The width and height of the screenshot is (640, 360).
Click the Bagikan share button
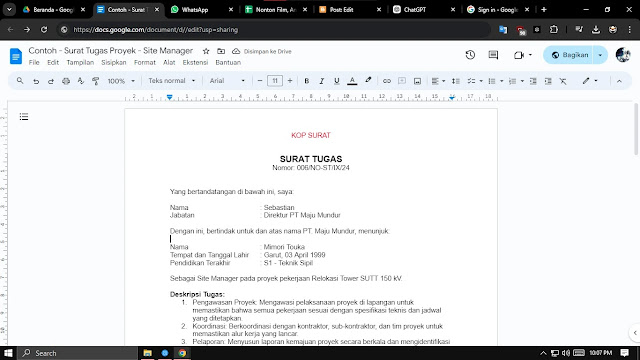click(x=569, y=55)
